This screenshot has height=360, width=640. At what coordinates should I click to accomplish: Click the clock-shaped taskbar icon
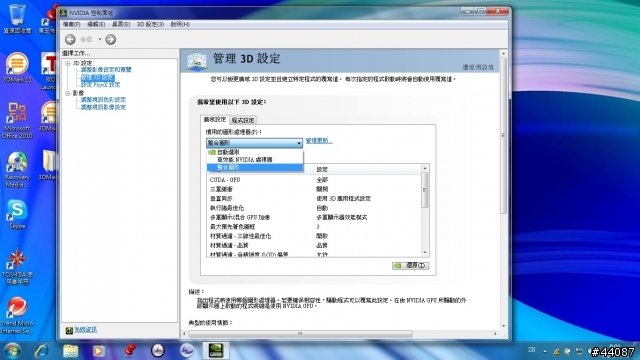click(158, 351)
